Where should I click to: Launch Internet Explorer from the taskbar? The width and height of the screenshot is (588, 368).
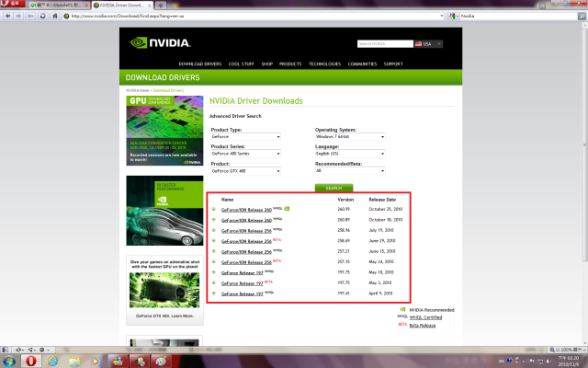pyautogui.click(x=53, y=362)
